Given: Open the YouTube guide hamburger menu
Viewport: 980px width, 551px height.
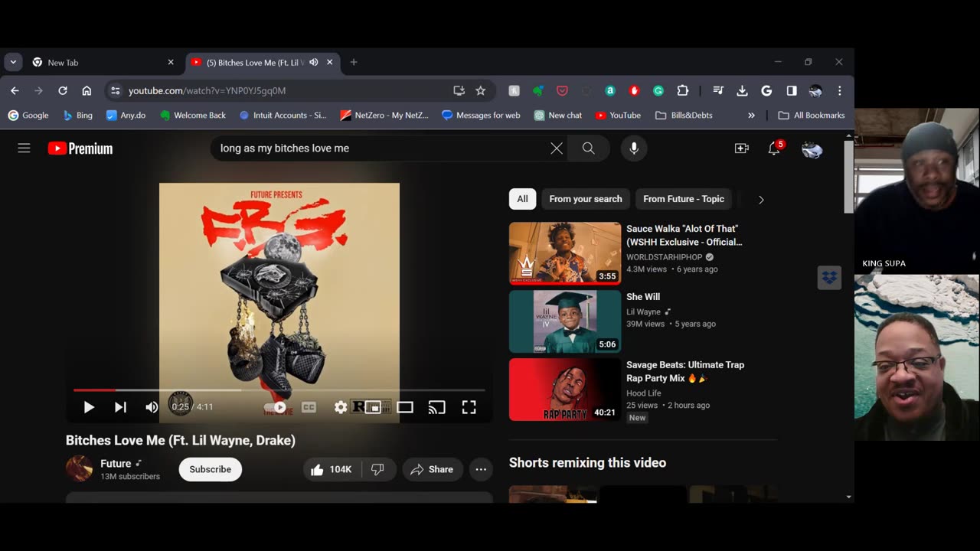Looking at the screenshot, I should [24, 148].
